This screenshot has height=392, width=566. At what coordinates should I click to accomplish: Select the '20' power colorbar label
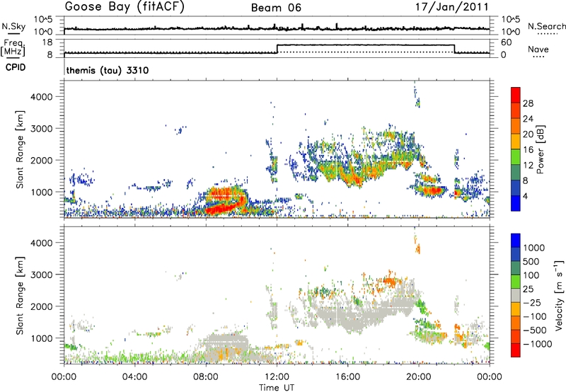(x=528, y=134)
